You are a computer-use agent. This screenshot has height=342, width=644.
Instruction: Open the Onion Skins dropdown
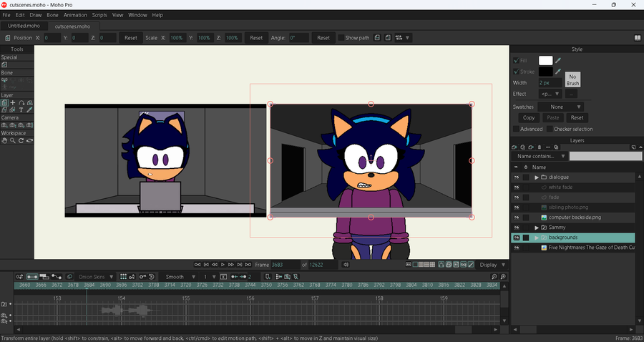pos(96,277)
